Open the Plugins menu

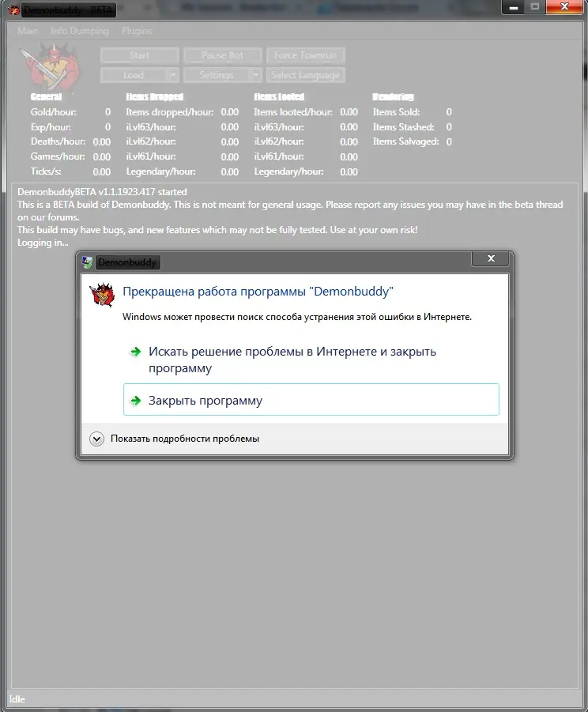coord(136,31)
